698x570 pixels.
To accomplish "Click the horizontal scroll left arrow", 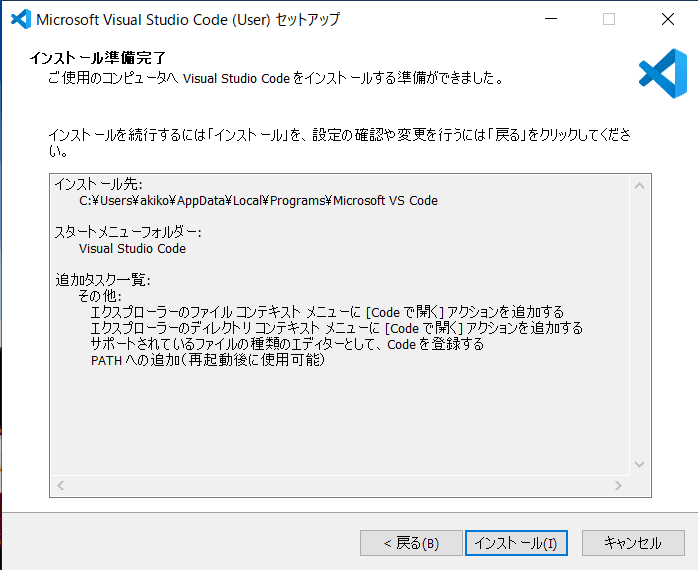I will [61, 485].
